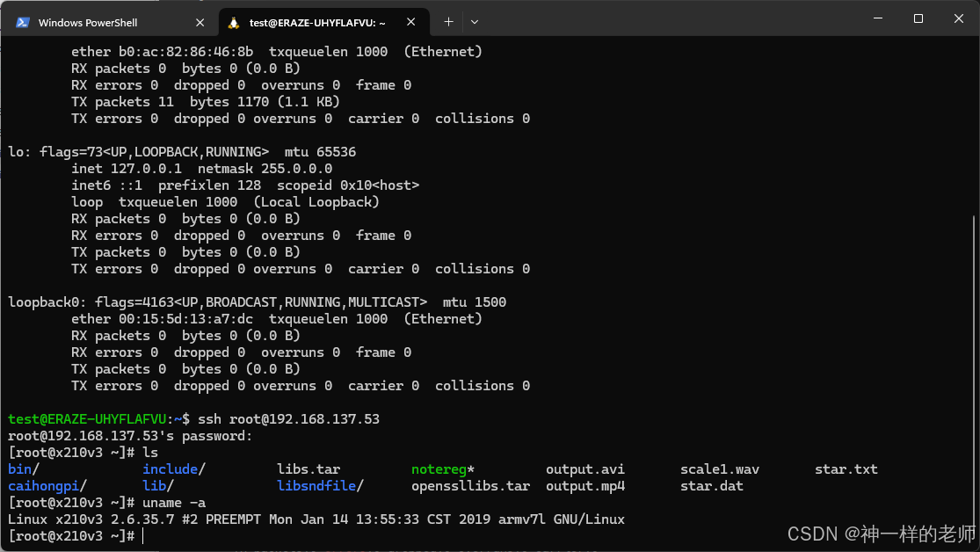Click the 'inet6 ::1' address line
Image resolution: width=980 pixels, height=552 pixels.
coord(245,185)
